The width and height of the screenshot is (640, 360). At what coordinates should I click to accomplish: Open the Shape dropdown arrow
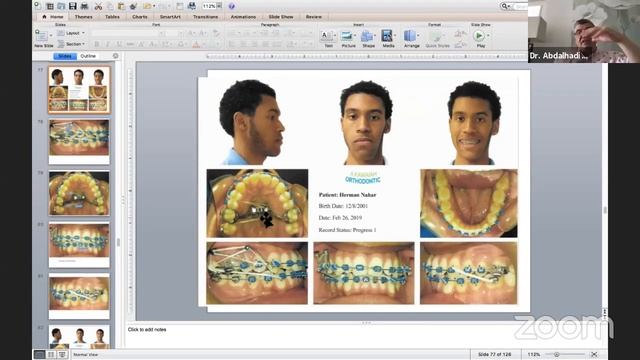[375, 36]
